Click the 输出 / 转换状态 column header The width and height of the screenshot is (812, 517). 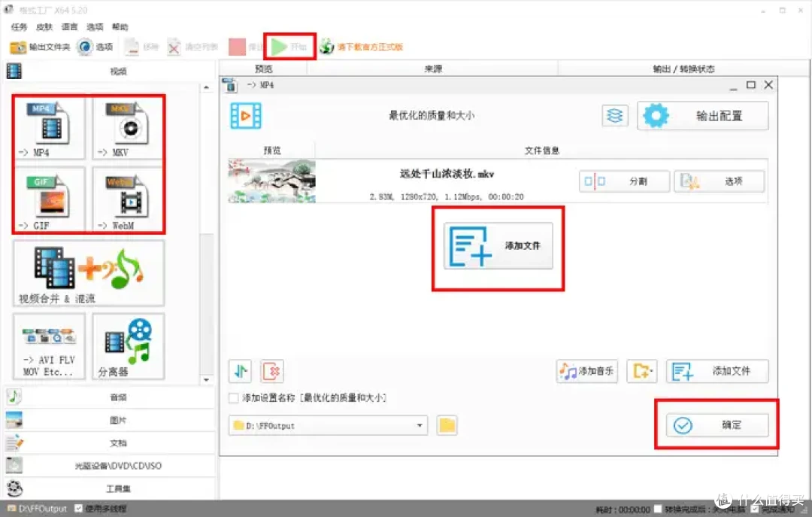(683, 69)
